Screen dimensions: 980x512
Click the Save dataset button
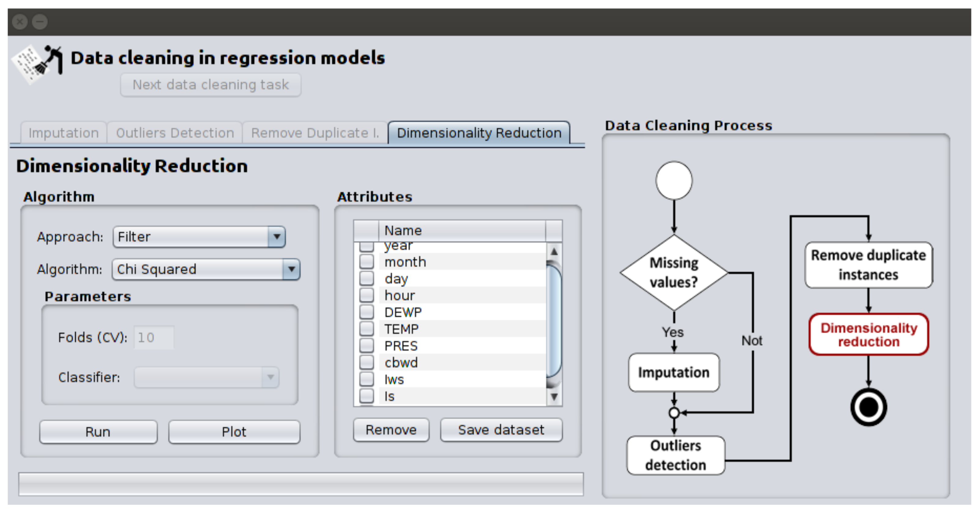501,430
